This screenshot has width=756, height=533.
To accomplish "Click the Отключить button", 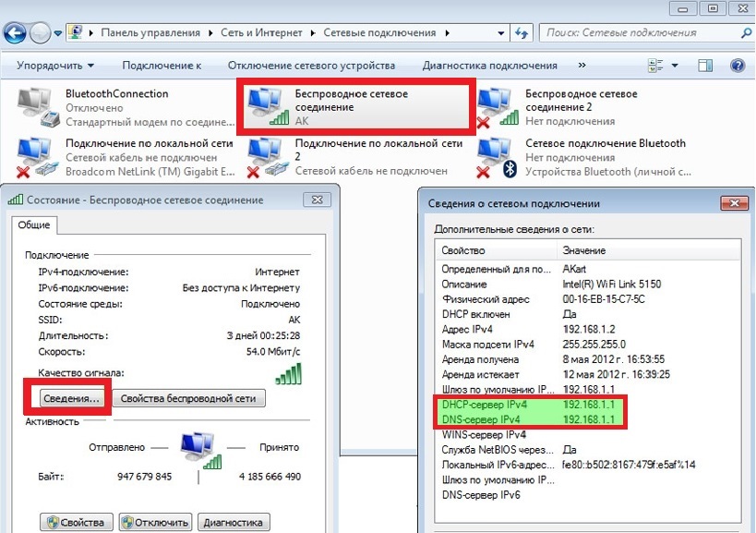I will [x=155, y=522].
